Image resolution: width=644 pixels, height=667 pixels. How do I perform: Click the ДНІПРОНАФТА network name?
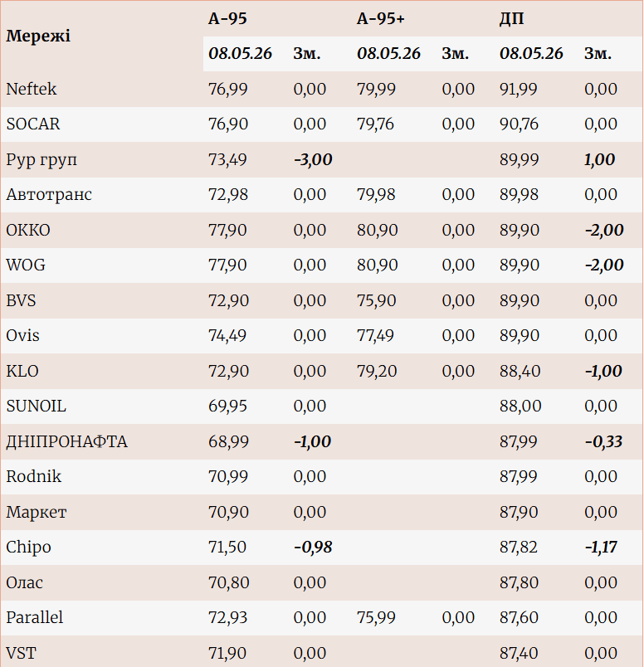tap(67, 441)
